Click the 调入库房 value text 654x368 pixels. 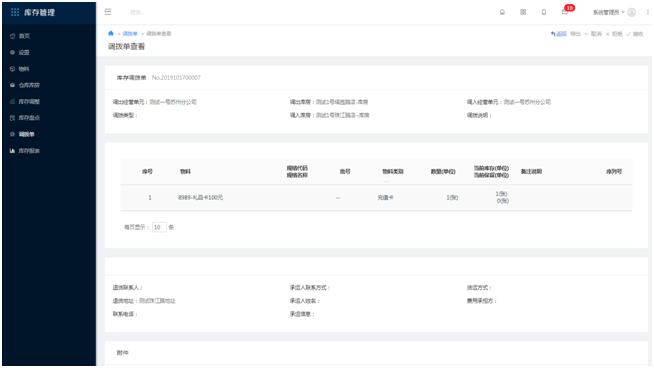pyautogui.click(x=342, y=115)
